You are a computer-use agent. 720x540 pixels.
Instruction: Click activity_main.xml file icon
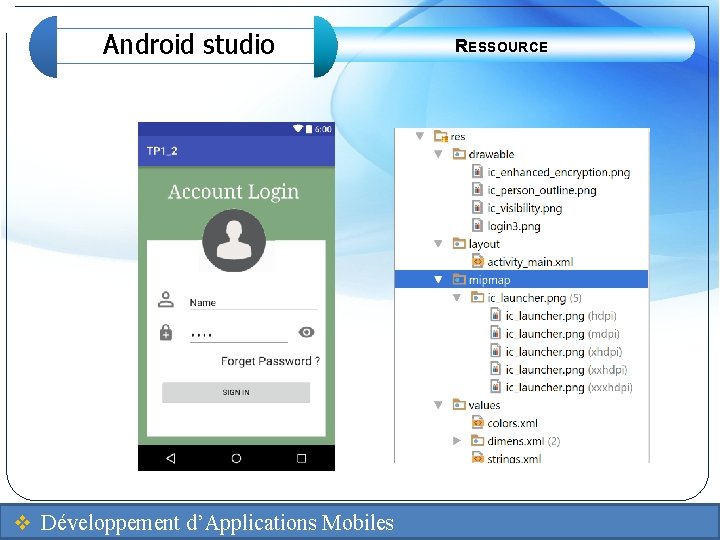click(478, 261)
